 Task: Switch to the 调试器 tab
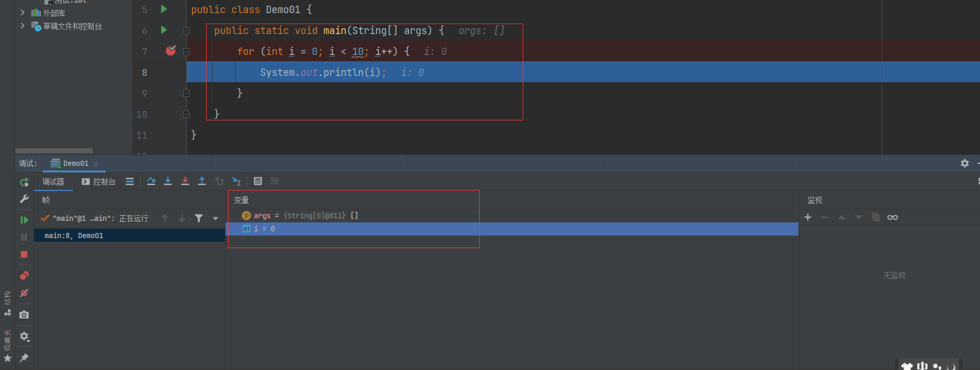53,182
